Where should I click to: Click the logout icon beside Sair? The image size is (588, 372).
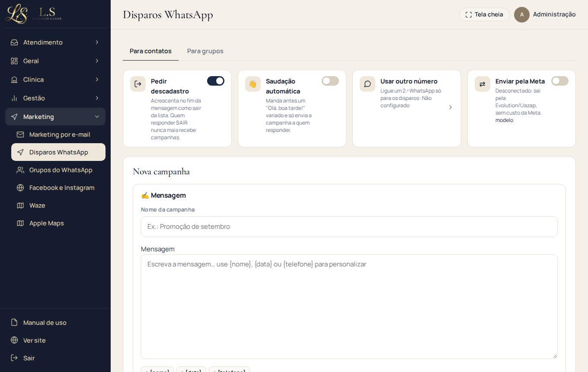pyautogui.click(x=14, y=358)
